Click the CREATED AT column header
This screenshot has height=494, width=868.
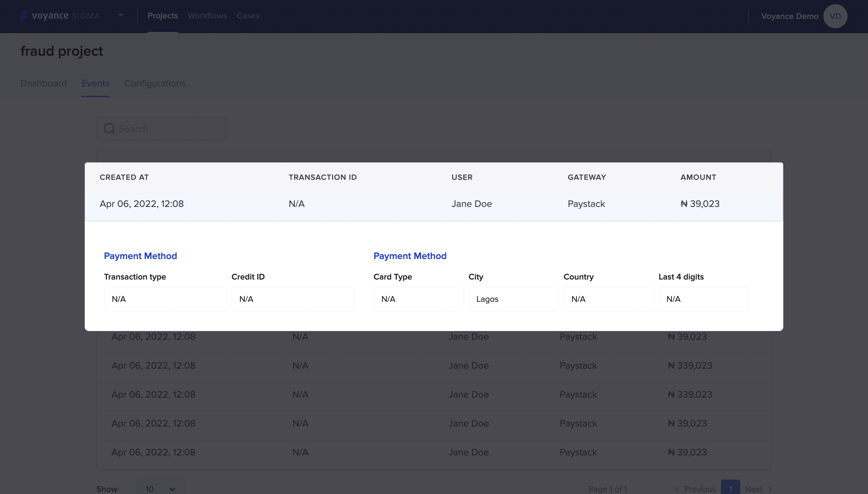[x=124, y=177]
